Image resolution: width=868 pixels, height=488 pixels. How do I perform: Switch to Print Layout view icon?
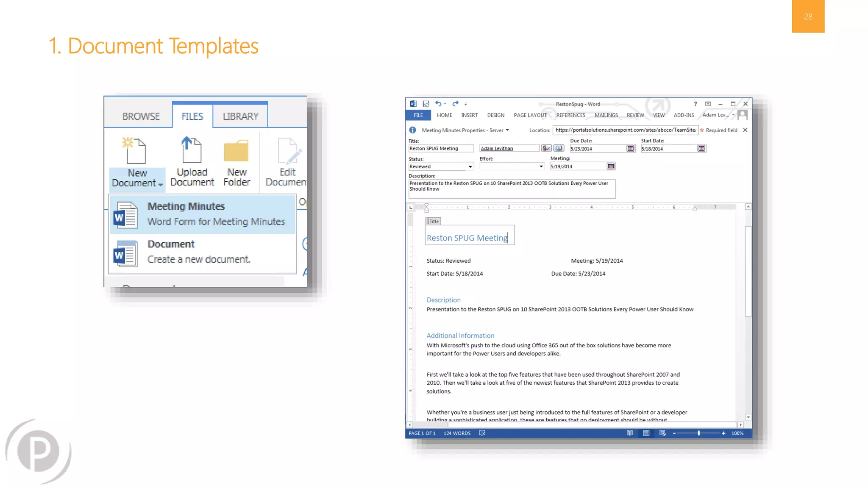646,433
